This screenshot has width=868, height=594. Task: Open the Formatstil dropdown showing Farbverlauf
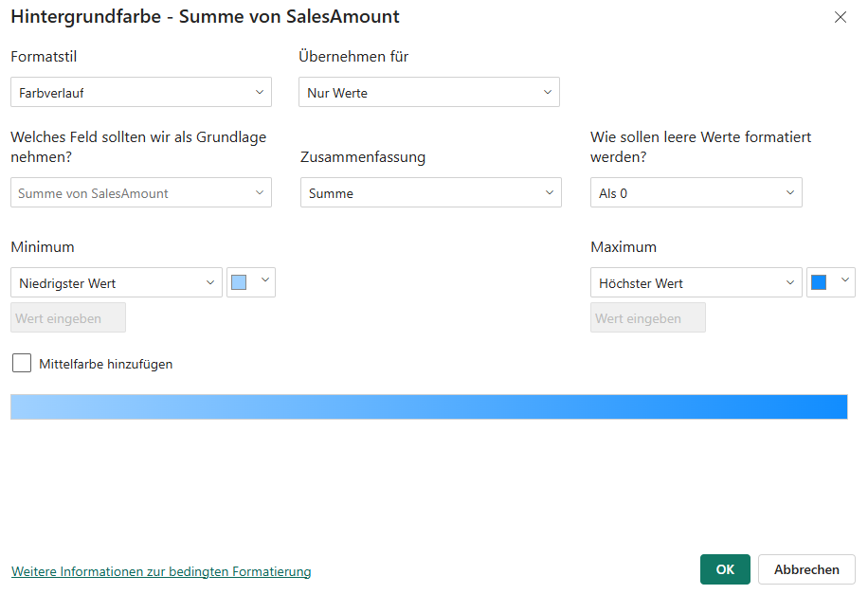(x=140, y=92)
